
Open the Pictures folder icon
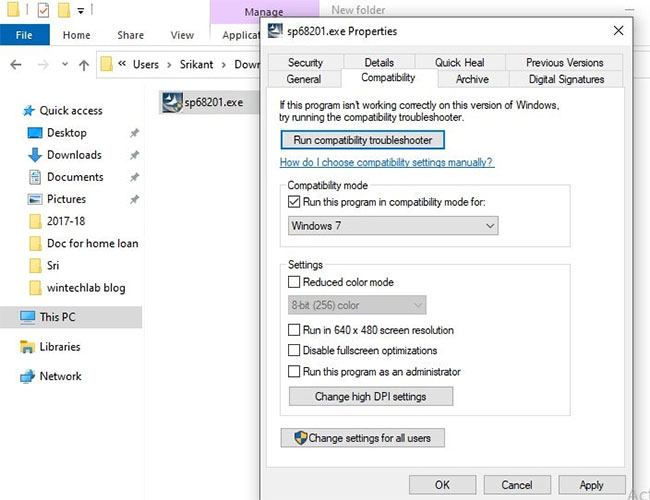pyautogui.click(x=35, y=199)
